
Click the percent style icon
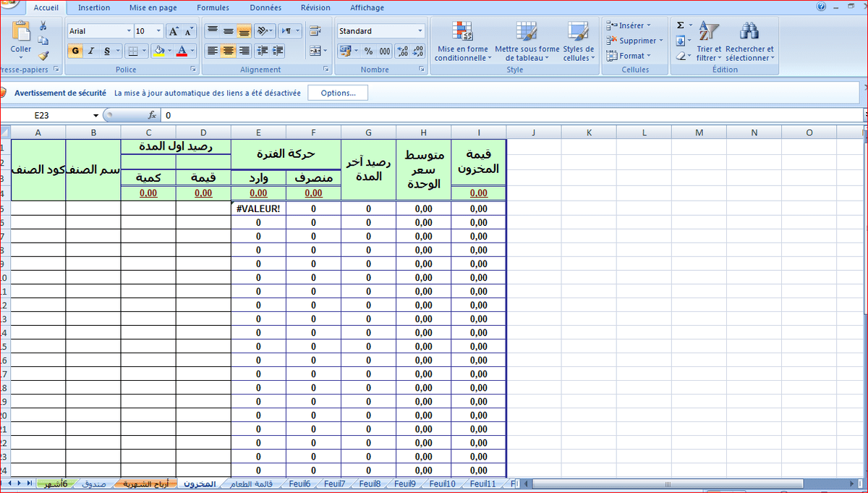[x=368, y=51]
